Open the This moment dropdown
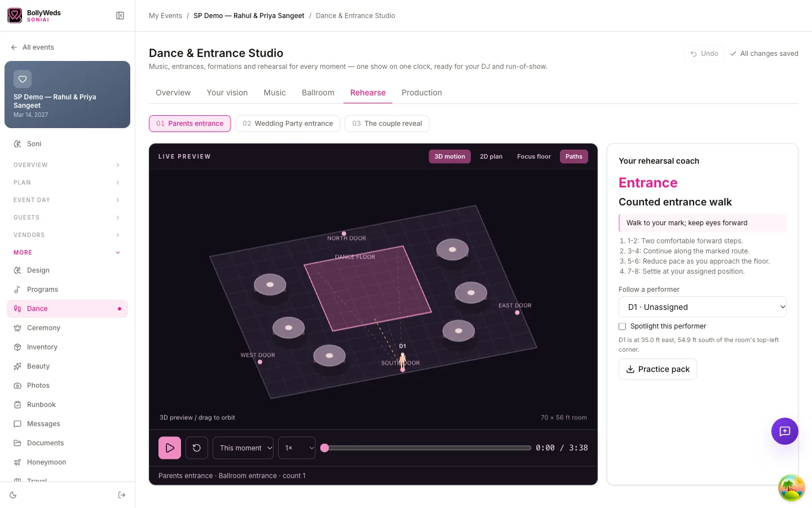Screen dimensions: 812x508 243,448
